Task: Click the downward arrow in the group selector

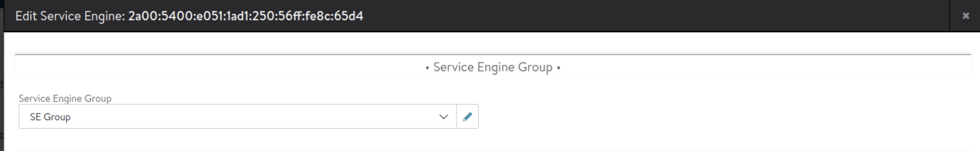Action: click(x=443, y=117)
